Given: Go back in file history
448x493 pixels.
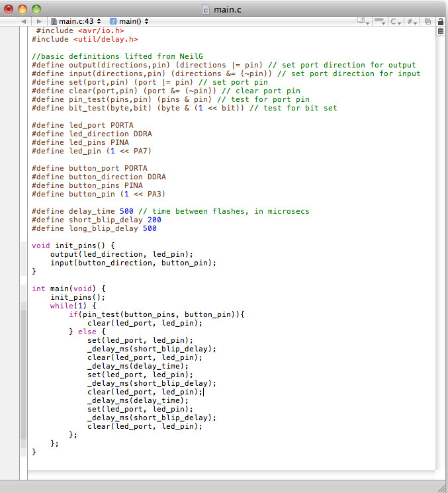Looking at the screenshot, I should pos(24,21).
